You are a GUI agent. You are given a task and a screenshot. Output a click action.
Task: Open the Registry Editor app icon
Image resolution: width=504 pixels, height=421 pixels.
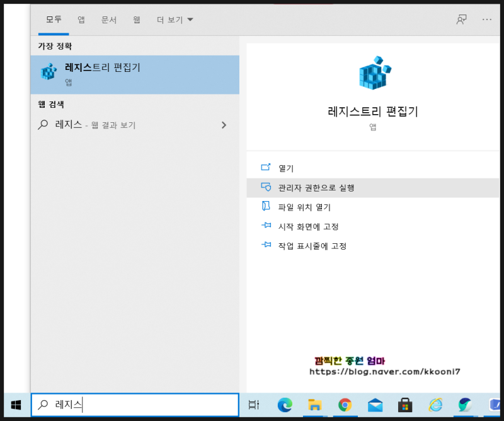tap(48, 71)
